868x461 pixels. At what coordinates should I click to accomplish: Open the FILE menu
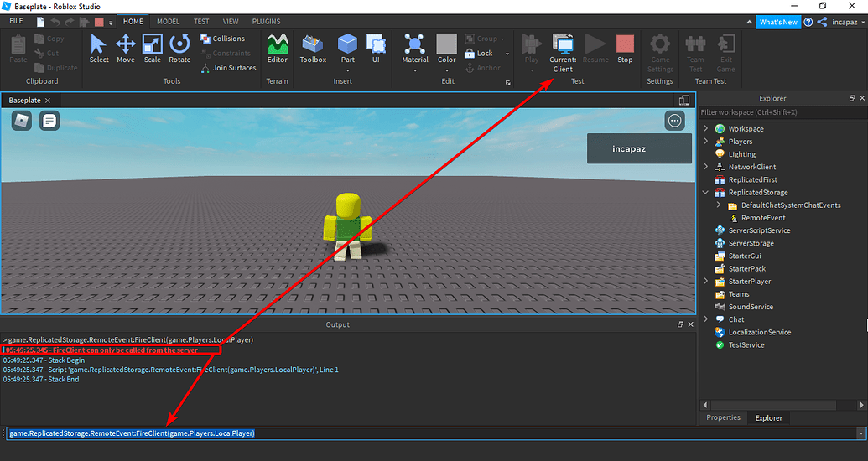tap(17, 21)
